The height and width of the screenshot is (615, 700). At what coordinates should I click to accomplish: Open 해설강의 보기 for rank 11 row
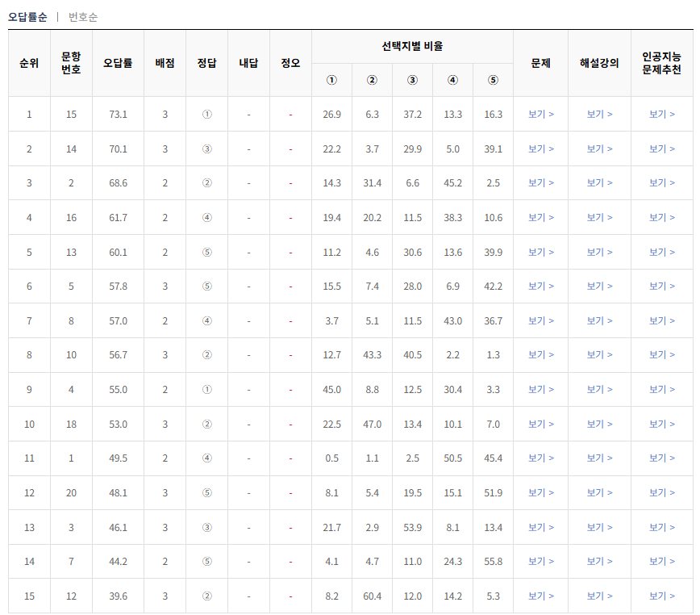pyautogui.click(x=599, y=458)
